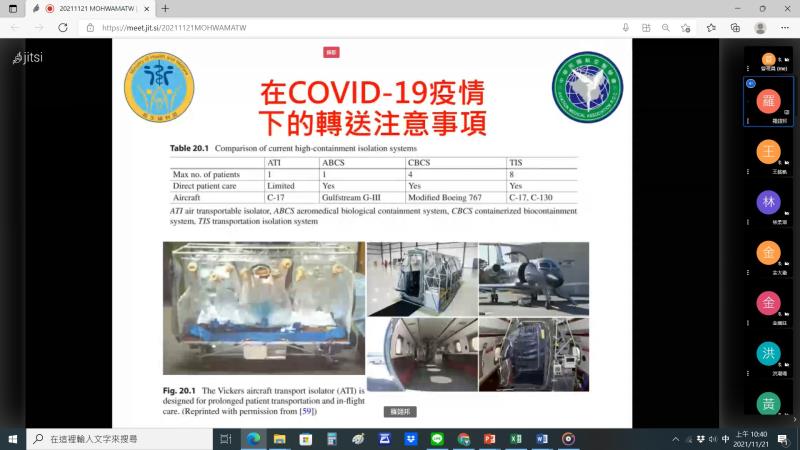Expand system tray hidden icons chevron
This screenshot has width=800, height=450.
[675, 438]
